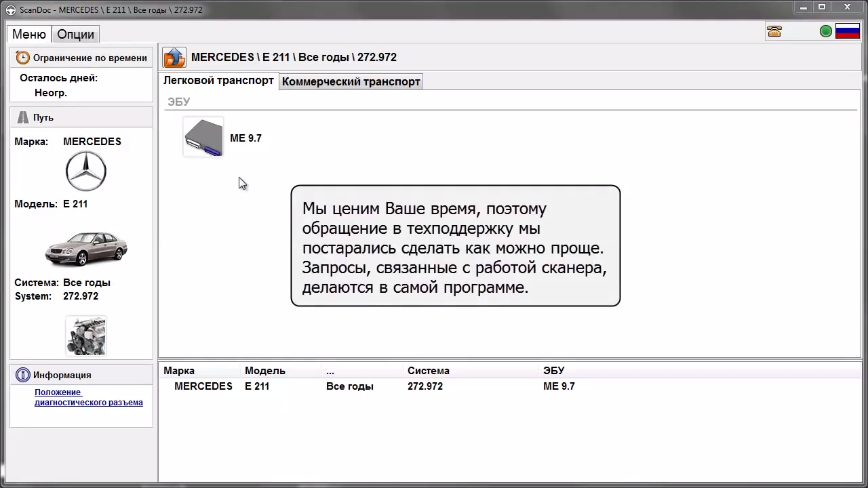Open the Меню tab
This screenshot has height=488, width=868.
(29, 35)
